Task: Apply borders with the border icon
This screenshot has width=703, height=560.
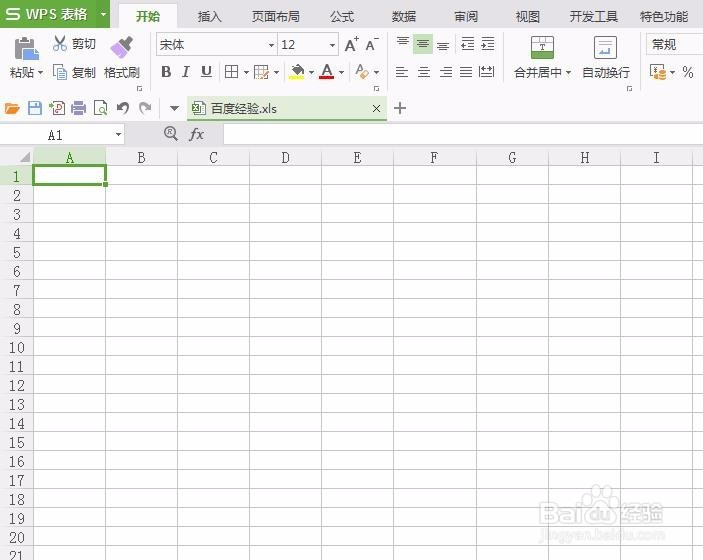Action: click(231, 71)
